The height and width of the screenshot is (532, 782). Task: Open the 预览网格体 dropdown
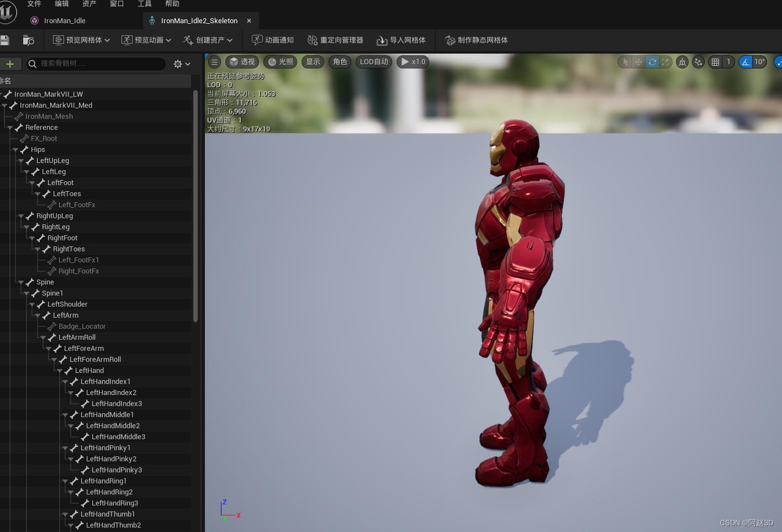click(x=81, y=40)
